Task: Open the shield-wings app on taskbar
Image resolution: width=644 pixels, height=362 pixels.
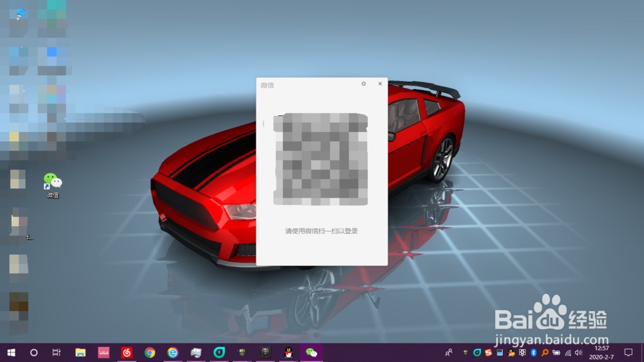Action: (242, 352)
